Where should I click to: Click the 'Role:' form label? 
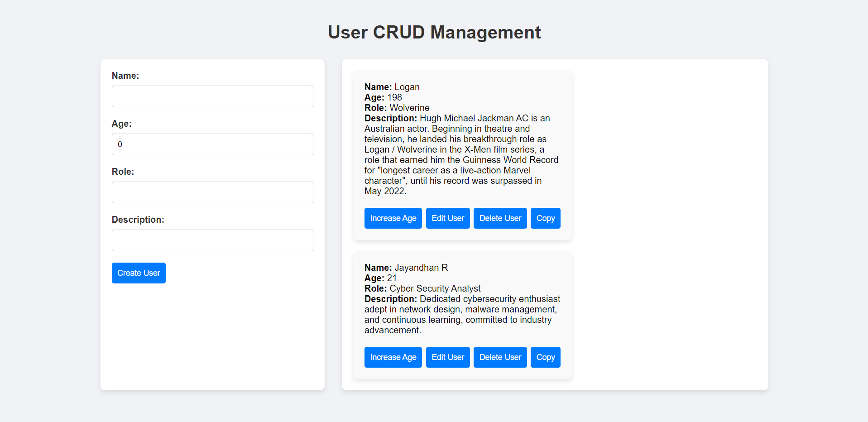[123, 172]
